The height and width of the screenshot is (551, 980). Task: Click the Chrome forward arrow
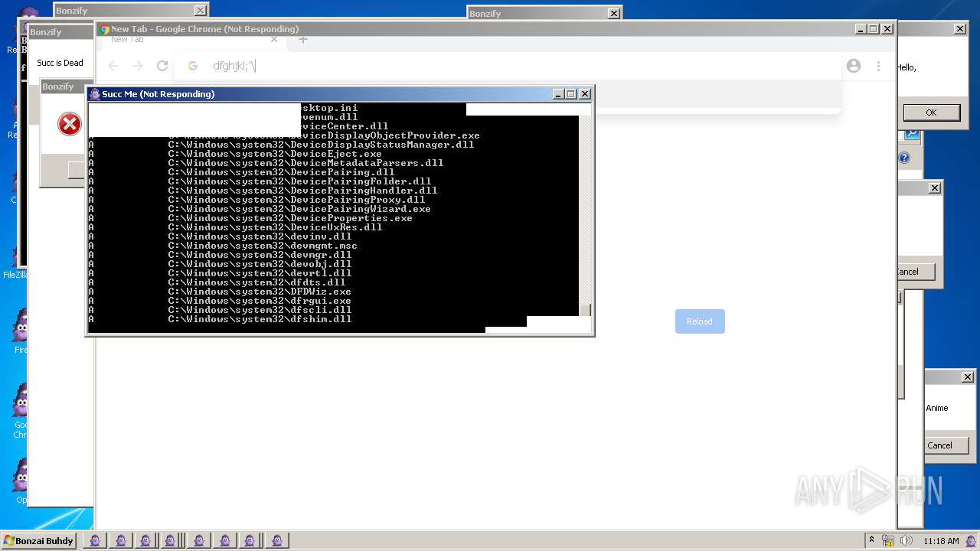coord(138,66)
